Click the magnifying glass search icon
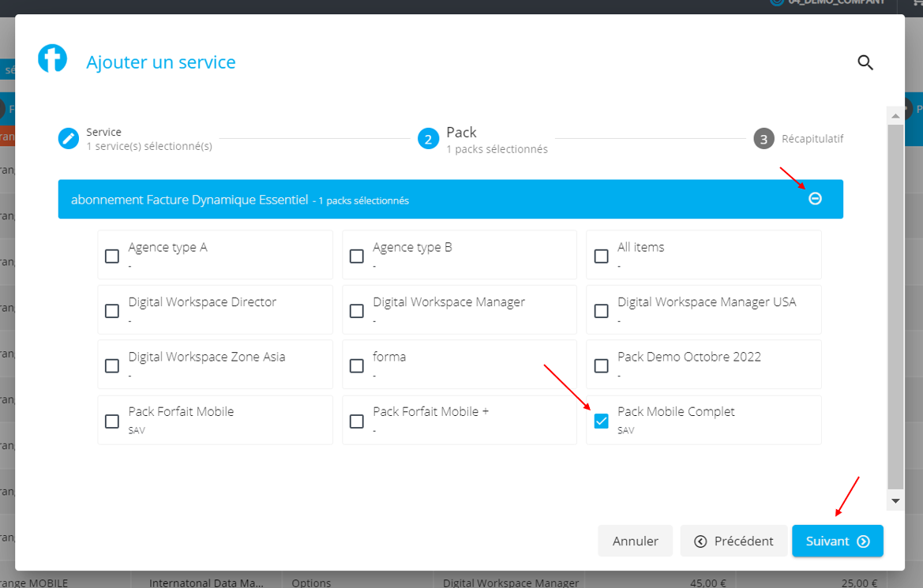The width and height of the screenshot is (923, 588). coord(865,63)
